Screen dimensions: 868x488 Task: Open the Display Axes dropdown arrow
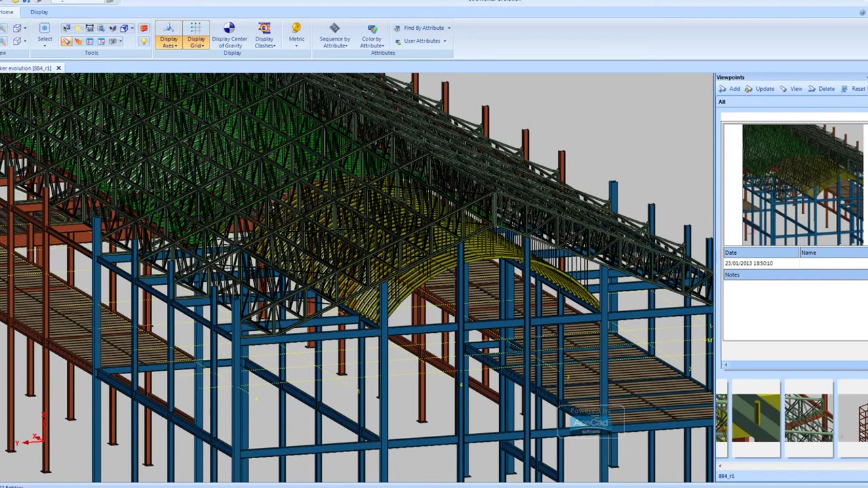pyautogui.click(x=175, y=46)
